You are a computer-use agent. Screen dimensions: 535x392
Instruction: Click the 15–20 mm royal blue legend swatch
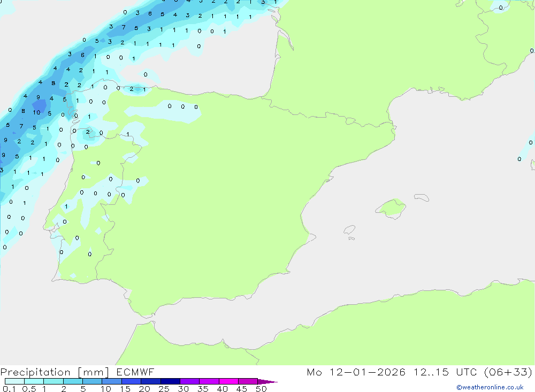pos(132,381)
